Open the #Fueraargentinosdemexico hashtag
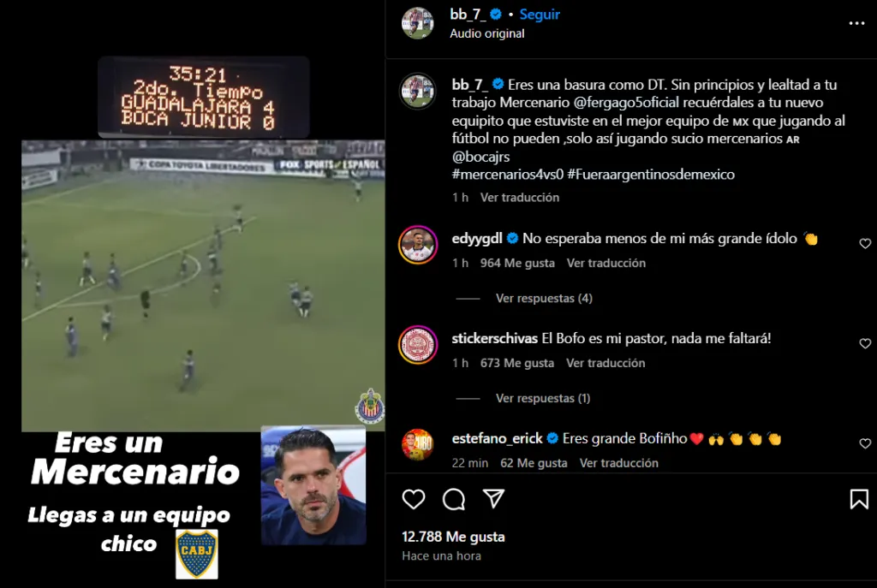The height and width of the screenshot is (588, 877). (x=651, y=175)
